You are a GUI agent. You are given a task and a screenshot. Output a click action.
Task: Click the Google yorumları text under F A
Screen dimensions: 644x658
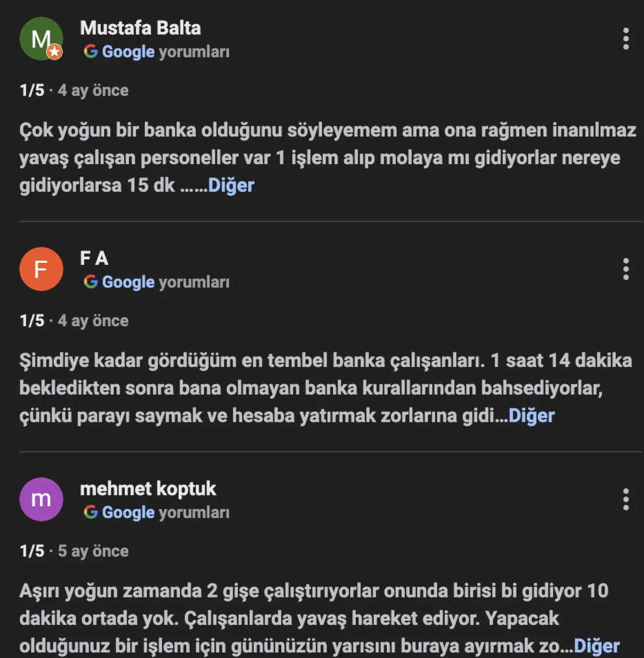pos(166,282)
